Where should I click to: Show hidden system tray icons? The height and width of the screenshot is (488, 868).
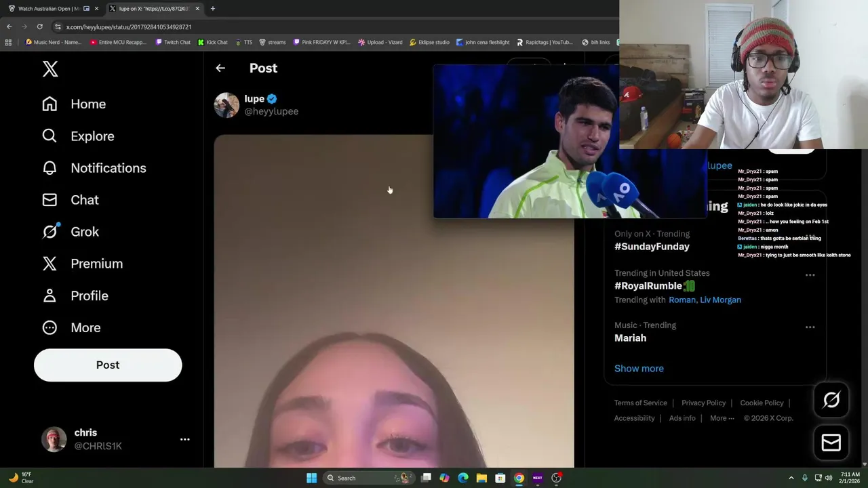791,478
